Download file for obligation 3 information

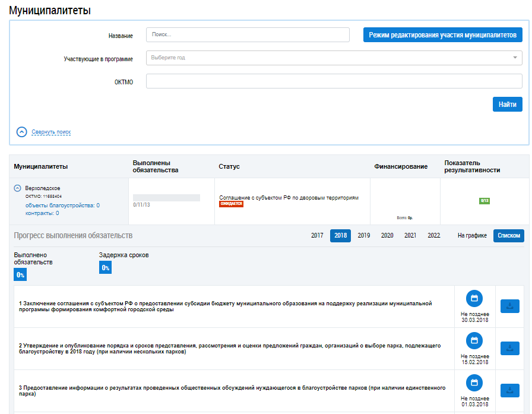click(510, 390)
